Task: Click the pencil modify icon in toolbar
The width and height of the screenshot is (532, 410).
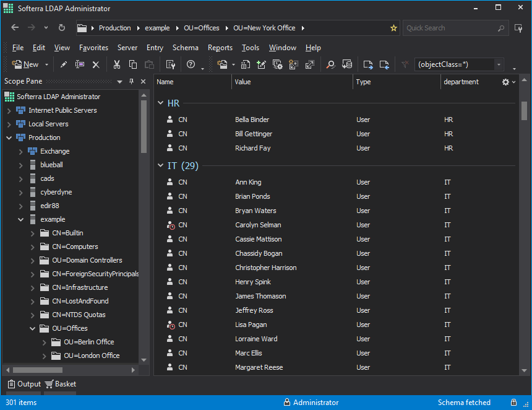Action: point(64,64)
